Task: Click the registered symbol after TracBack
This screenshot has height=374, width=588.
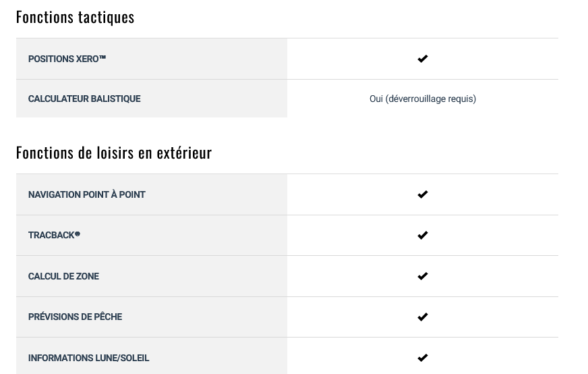Action: tap(78, 234)
